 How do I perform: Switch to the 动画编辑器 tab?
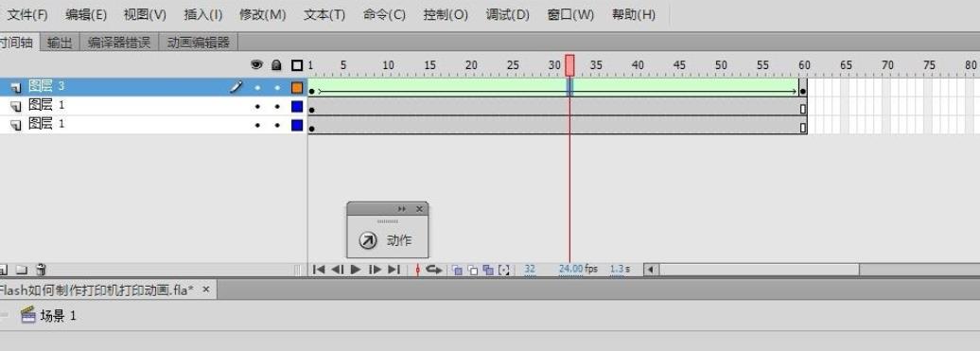(198, 43)
